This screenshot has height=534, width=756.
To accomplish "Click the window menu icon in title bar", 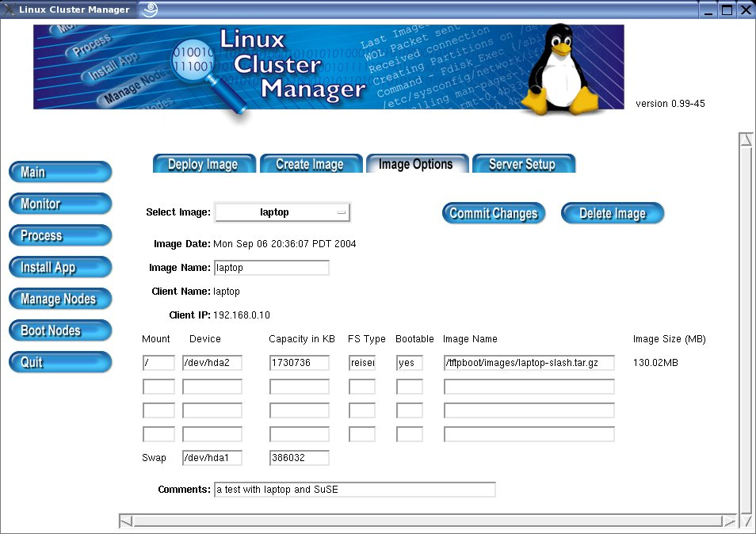I will pyautogui.click(x=9, y=10).
